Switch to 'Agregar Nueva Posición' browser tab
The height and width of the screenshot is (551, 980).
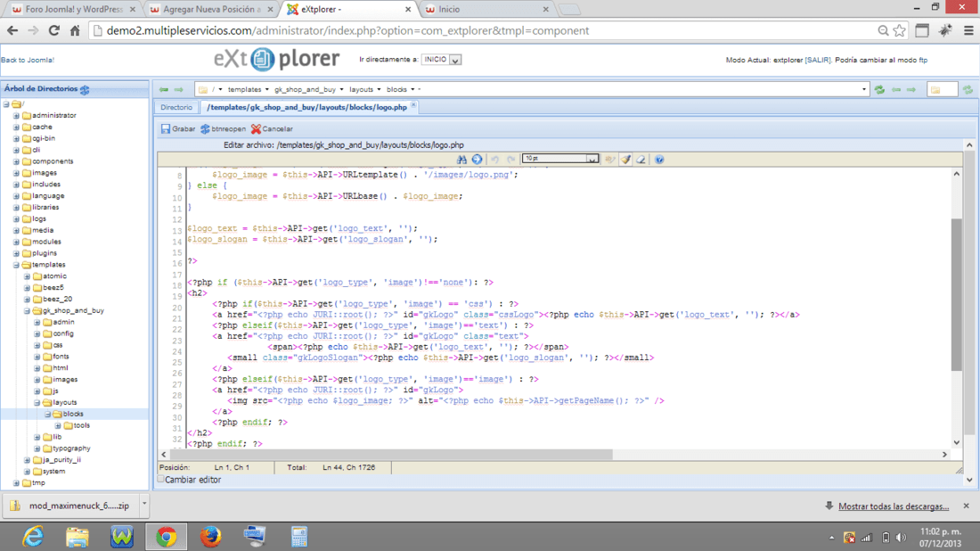click(211, 10)
